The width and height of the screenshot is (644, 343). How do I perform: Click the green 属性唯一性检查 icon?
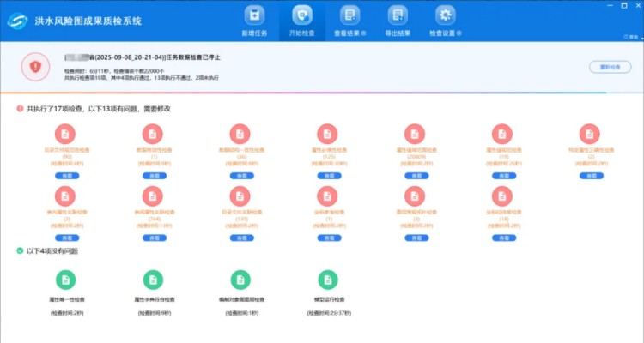coord(65,280)
